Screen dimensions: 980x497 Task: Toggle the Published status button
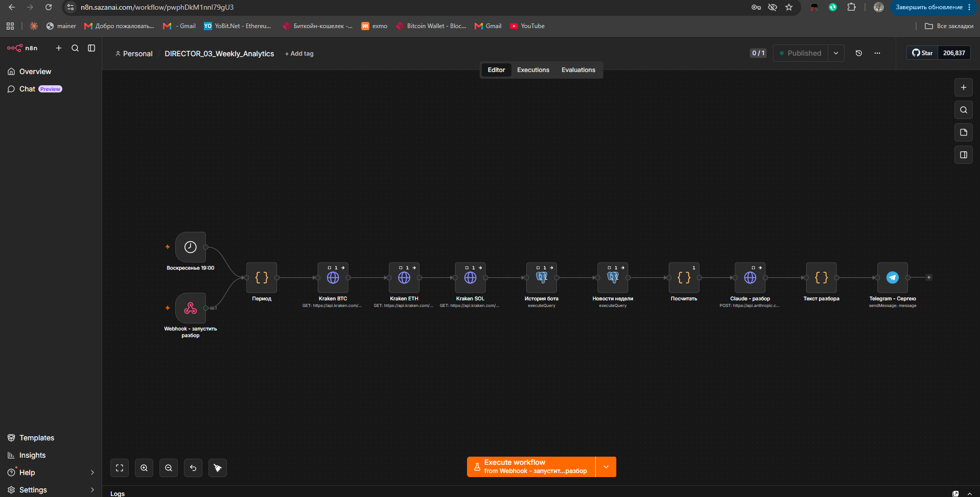(x=801, y=53)
